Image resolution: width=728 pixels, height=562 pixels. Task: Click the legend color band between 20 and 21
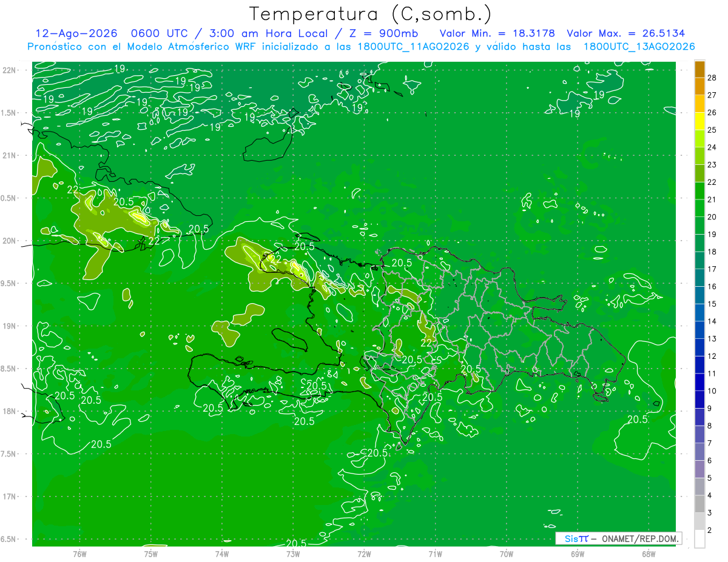[x=699, y=208]
